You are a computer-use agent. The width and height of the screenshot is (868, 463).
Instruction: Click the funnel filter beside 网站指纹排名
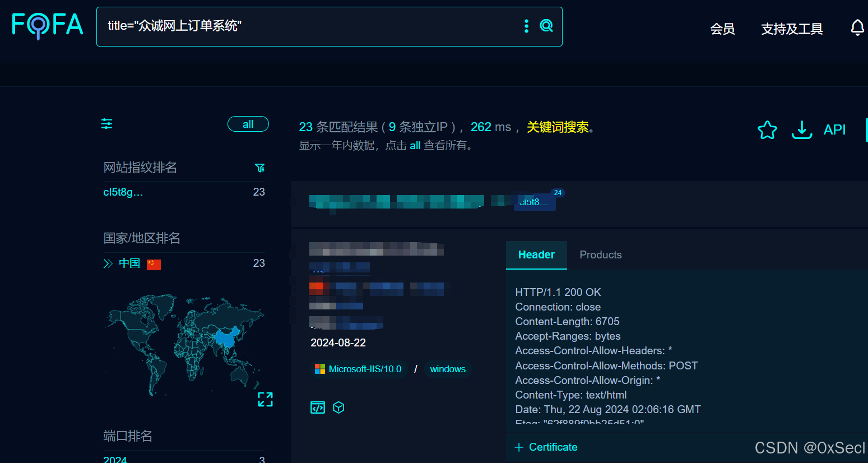click(x=259, y=167)
